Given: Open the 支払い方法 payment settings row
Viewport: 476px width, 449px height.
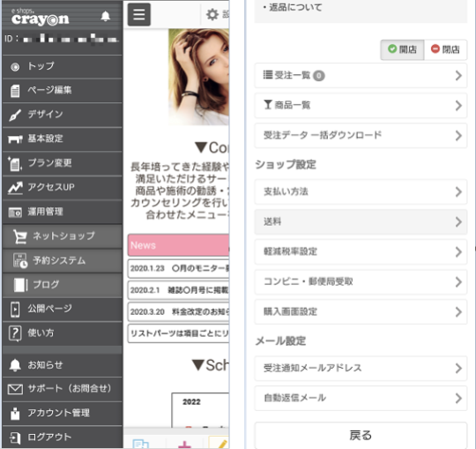Looking at the screenshot, I should point(361,191).
